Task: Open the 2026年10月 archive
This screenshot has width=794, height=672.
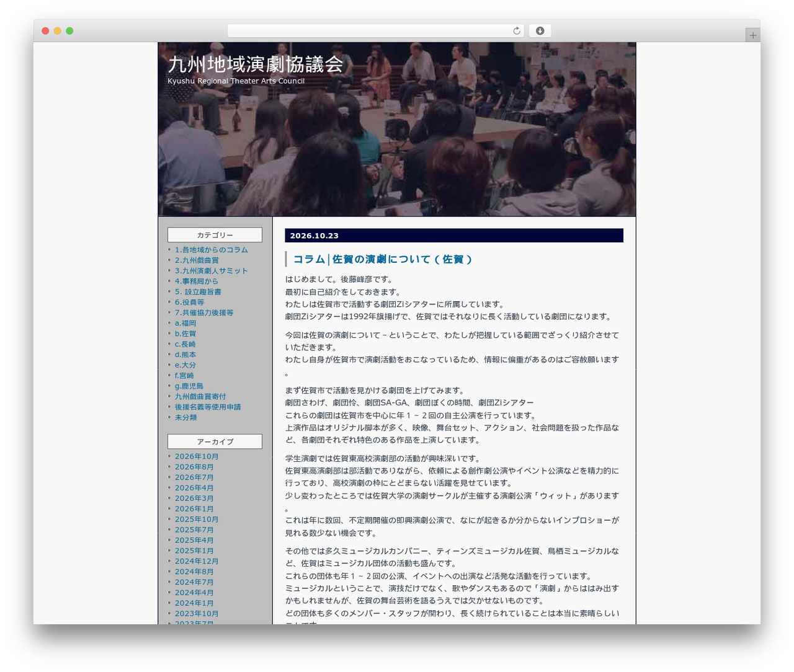Action: click(x=197, y=457)
